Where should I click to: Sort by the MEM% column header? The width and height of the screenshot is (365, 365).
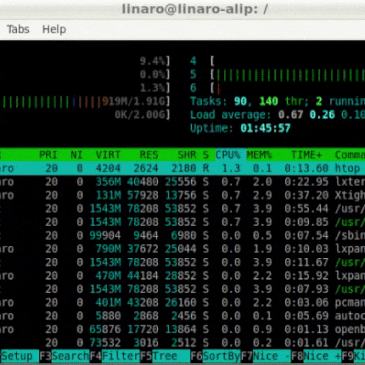click(259, 155)
